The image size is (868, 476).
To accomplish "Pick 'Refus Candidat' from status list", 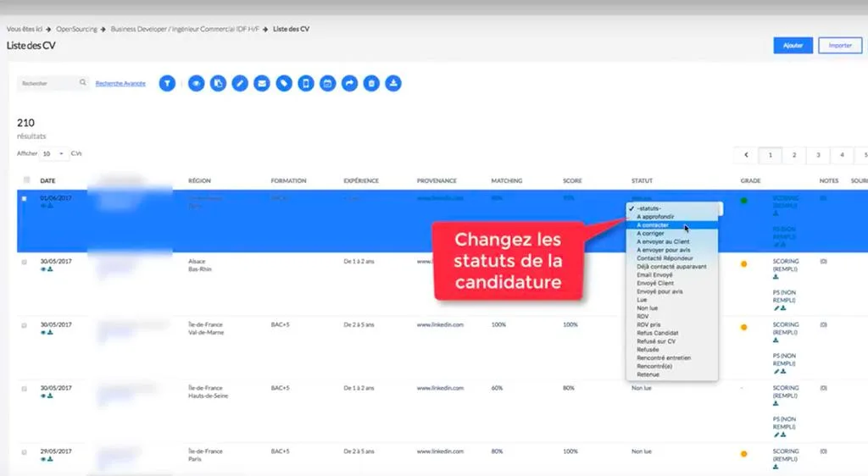I will point(672,333).
